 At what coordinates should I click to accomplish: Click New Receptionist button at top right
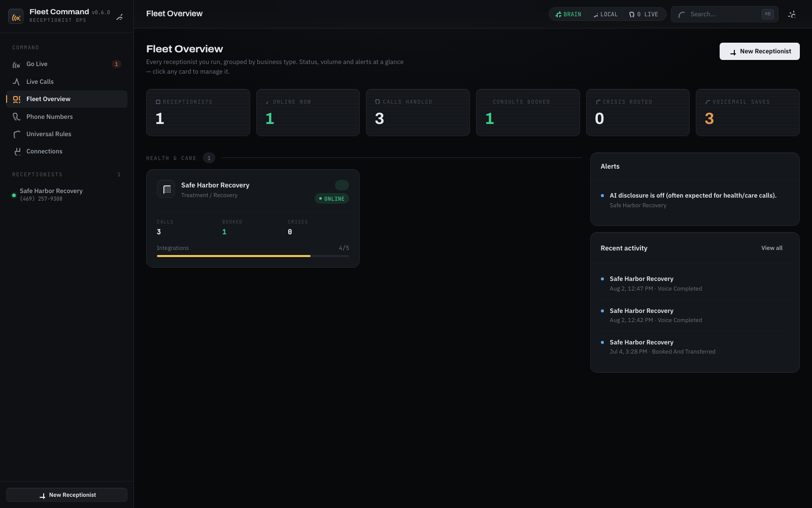[759, 51]
